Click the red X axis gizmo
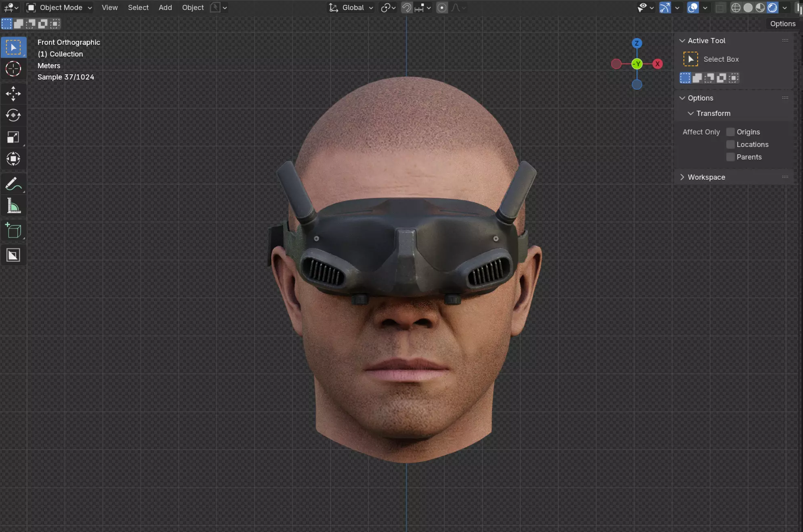 pyautogui.click(x=658, y=64)
